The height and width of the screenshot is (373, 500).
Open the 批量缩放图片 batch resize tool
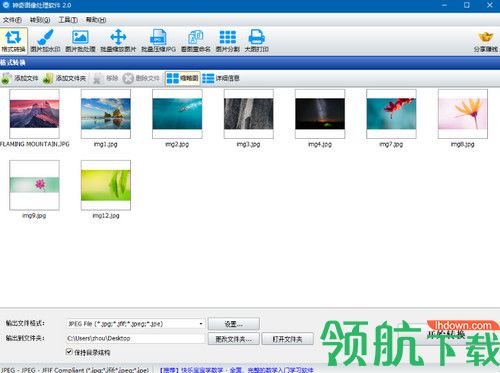coord(118,41)
